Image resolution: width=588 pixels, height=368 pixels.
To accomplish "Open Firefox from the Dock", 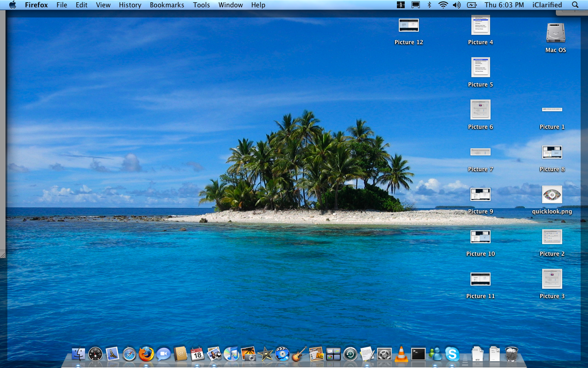I will [x=147, y=354].
